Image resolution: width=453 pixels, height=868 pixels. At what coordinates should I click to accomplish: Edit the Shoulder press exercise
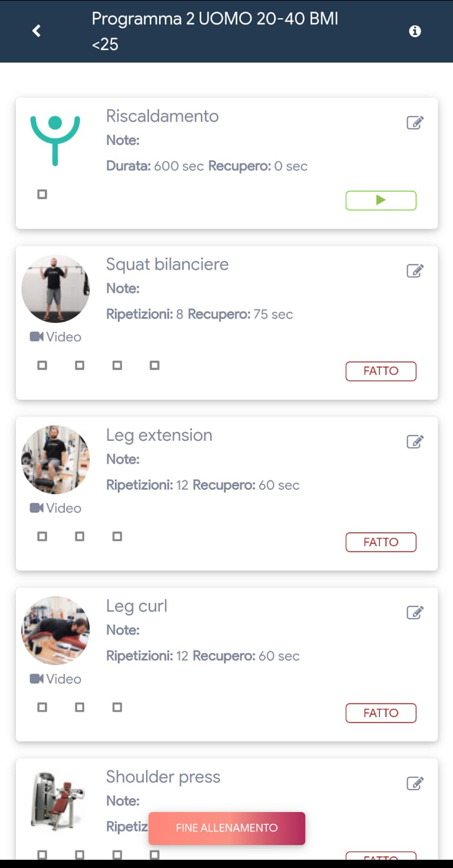pos(415,783)
